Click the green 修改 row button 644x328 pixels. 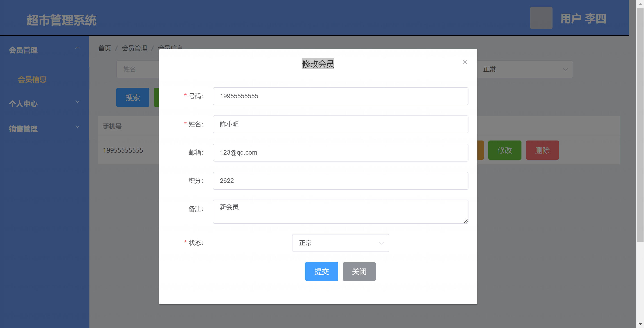tap(504, 150)
